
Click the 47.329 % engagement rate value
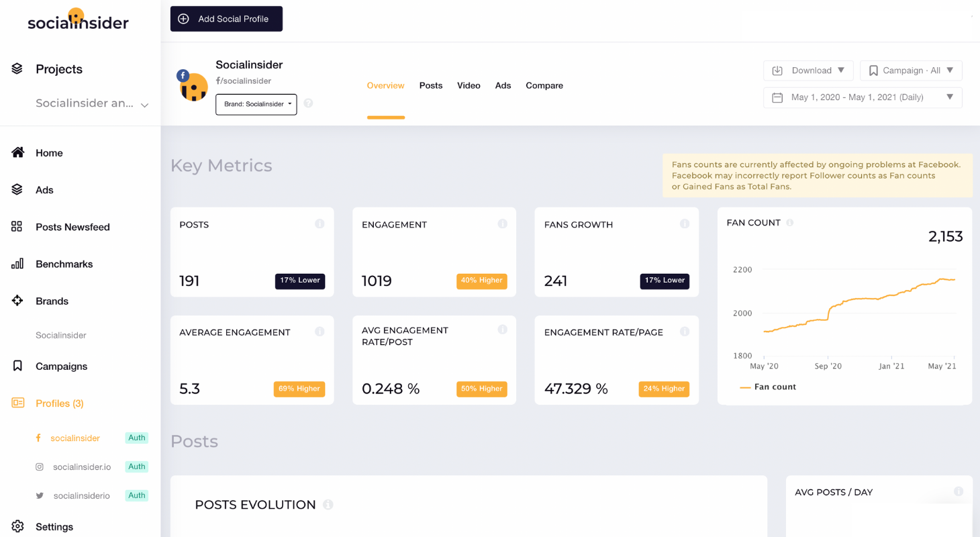pos(576,389)
